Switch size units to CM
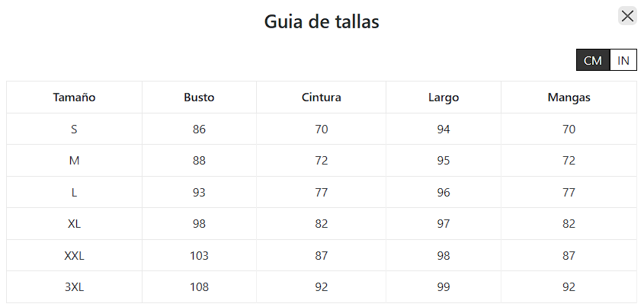 tap(593, 61)
